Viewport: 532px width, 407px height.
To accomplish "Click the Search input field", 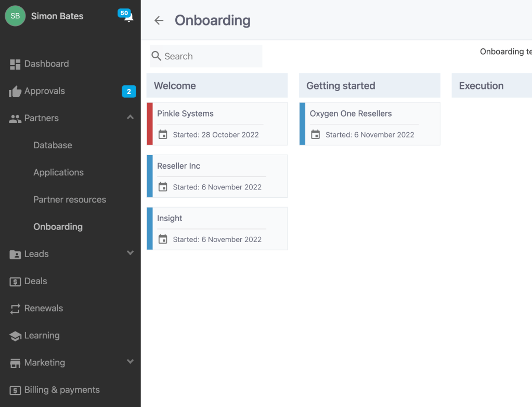I will point(211,56).
